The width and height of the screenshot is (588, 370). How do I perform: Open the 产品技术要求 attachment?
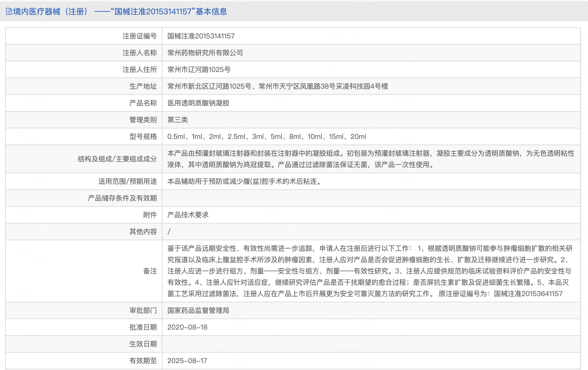click(188, 215)
